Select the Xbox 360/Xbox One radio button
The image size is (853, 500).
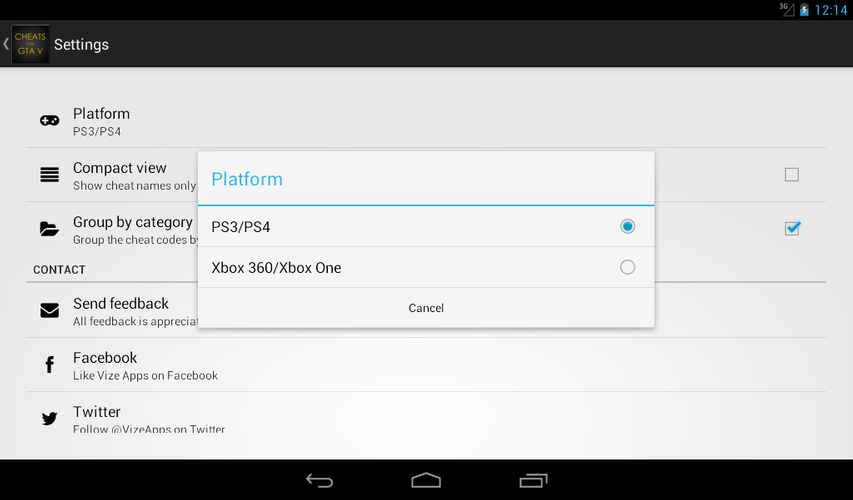coord(627,267)
